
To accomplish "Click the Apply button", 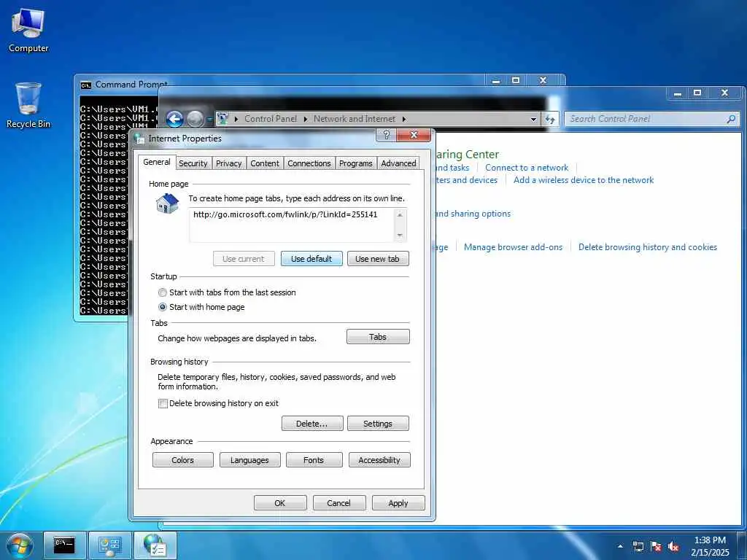I will click(398, 503).
